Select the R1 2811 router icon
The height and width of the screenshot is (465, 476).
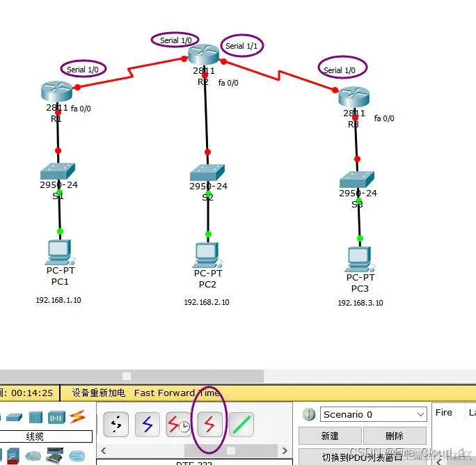point(57,91)
